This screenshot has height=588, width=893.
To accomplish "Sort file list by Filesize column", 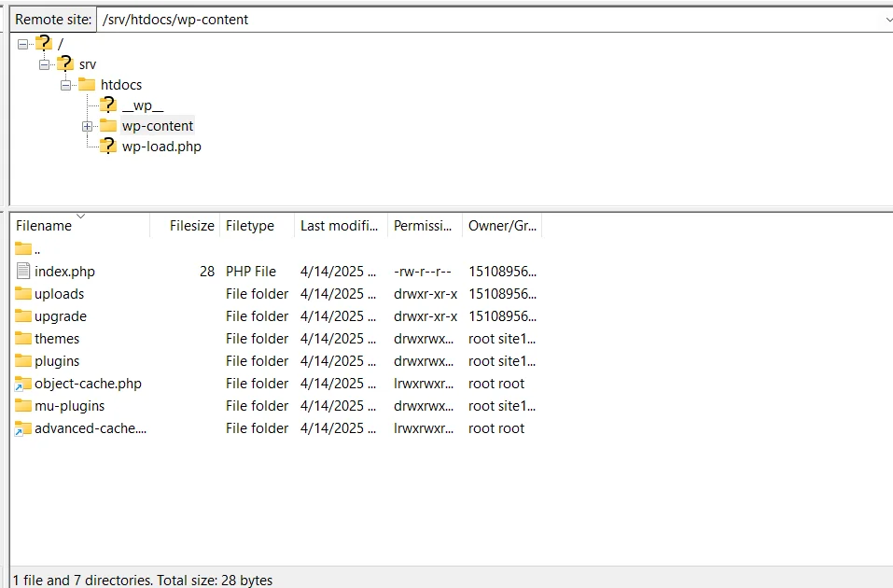I will [x=185, y=226].
